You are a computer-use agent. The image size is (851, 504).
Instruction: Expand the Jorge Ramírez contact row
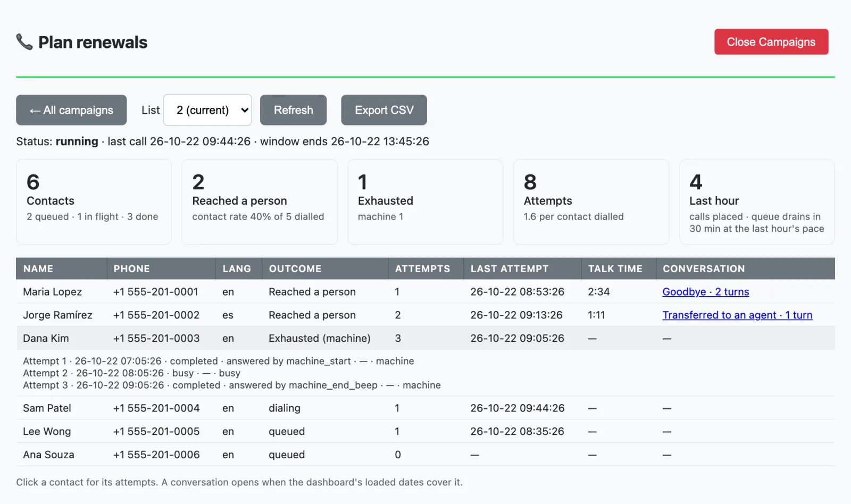[425, 315]
